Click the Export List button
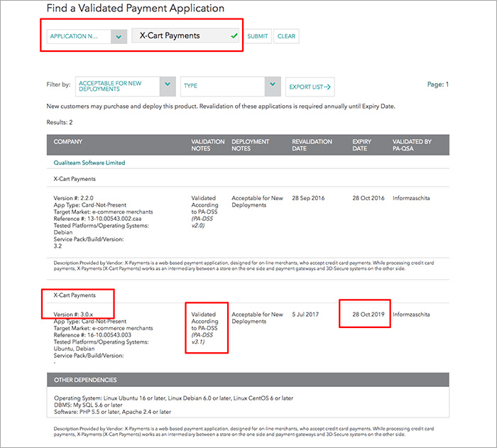This screenshot has width=497, height=448. point(310,87)
